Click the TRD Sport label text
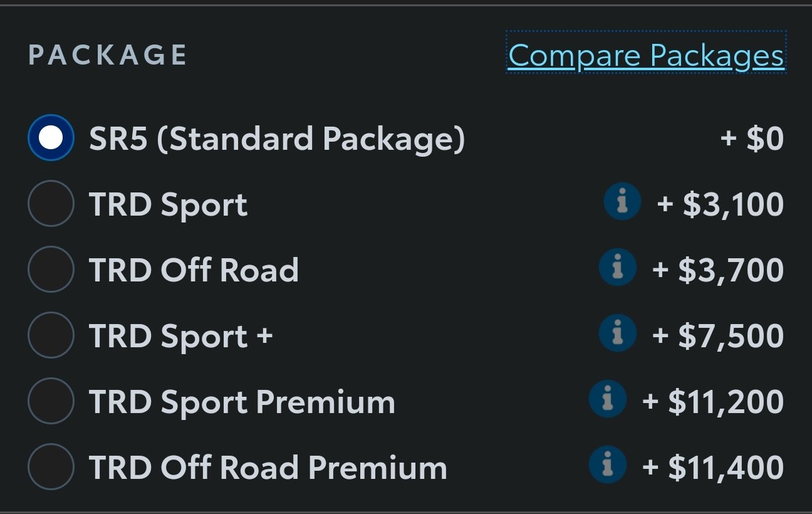This screenshot has width=812, height=514. pyautogui.click(x=168, y=205)
